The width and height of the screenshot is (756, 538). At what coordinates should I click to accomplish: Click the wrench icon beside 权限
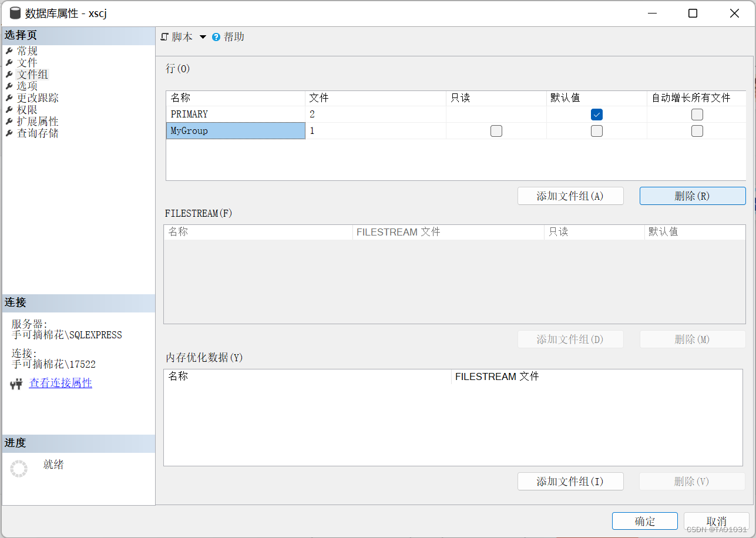[9, 110]
